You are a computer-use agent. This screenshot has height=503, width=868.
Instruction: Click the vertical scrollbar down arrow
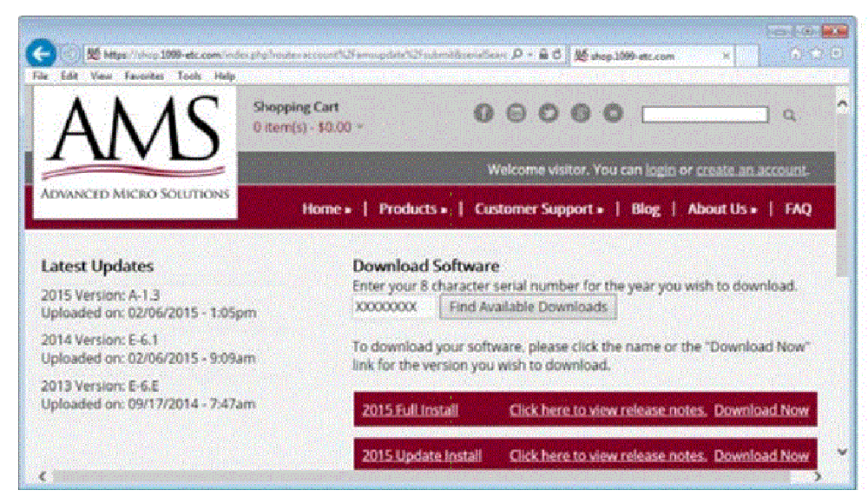click(x=842, y=452)
